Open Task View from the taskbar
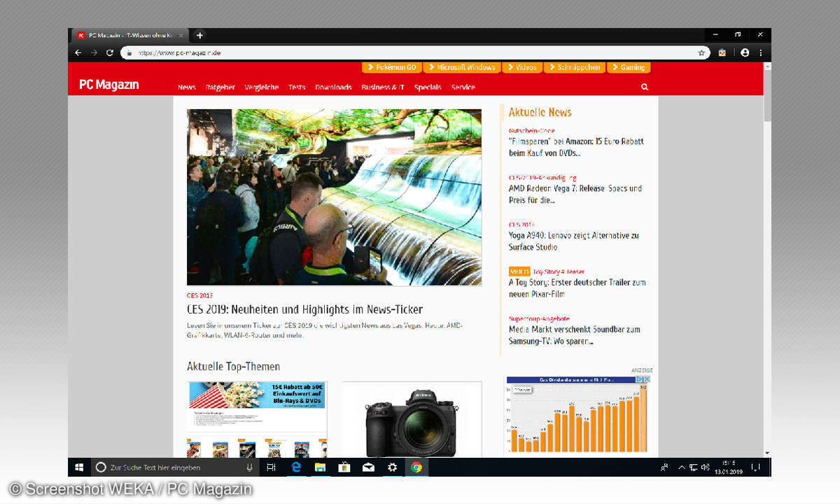Viewport: 840px width, 504px height. (272, 467)
